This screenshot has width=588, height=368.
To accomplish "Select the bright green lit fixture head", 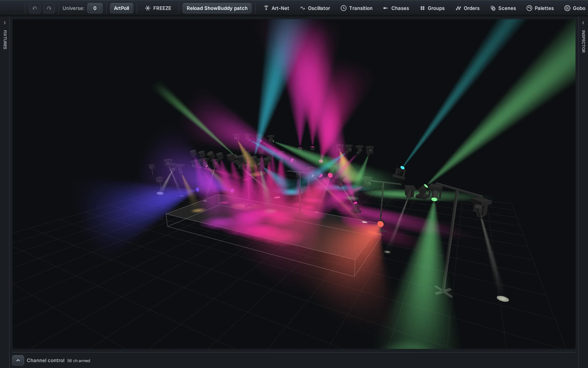I will tap(434, 199).
